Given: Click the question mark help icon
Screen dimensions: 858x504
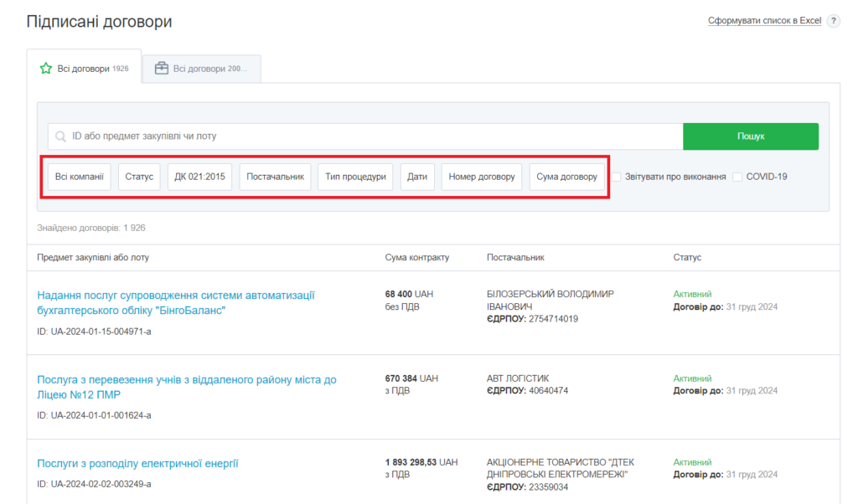Looking at the screenshot, I should [833, 21].
